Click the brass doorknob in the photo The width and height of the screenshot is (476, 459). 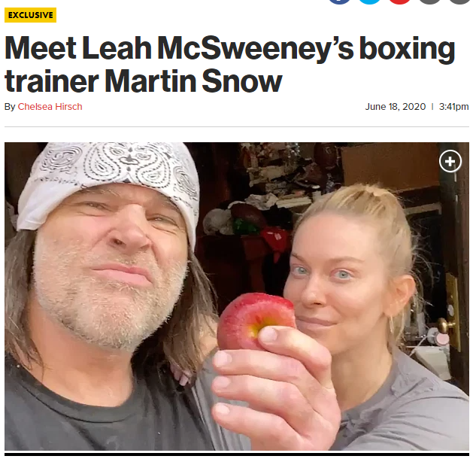(446, 326)
